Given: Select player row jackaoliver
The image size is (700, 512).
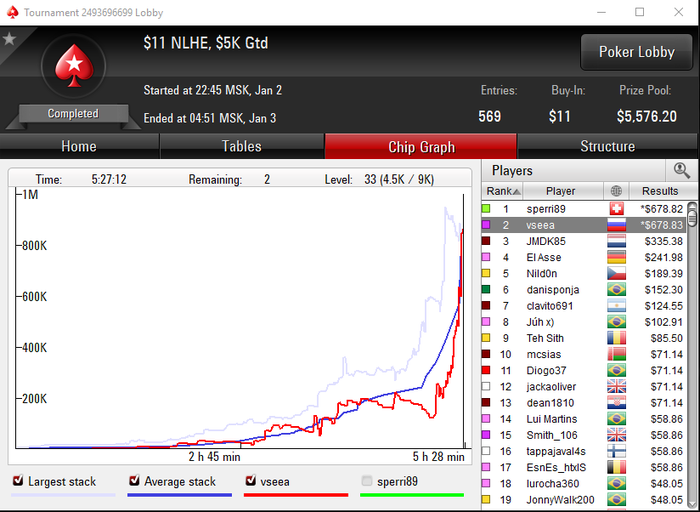Looking at the screenshot, I should click(x=584, y=386).
